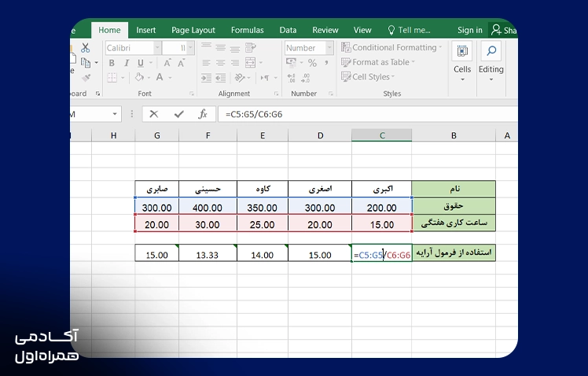588x376 pixels.
Task: Select header cell اکبری
Action: tap(382, 189)
